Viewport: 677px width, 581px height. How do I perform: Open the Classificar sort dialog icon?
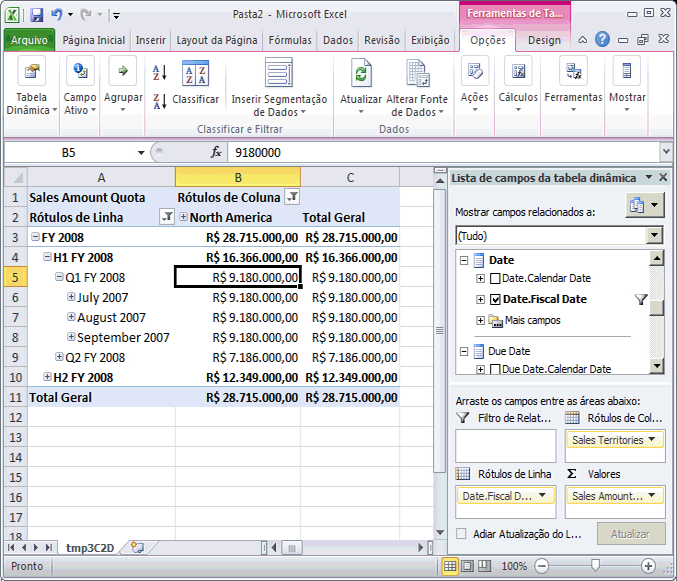point(195,74)
